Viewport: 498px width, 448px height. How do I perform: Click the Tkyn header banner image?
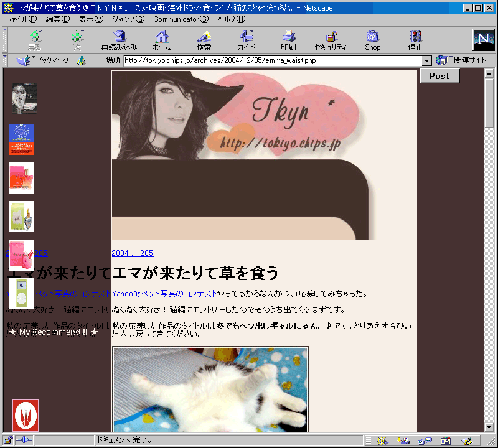pyautogui.click(x=244, y=155)
